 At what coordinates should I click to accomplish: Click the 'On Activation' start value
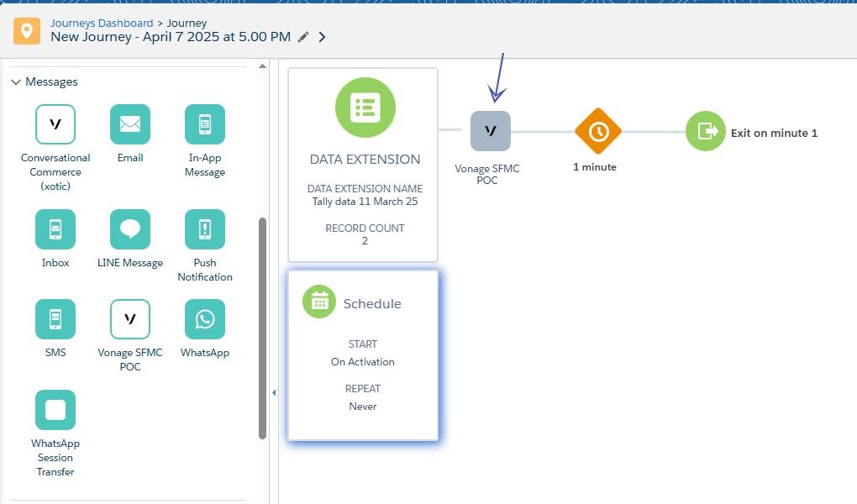pos(363,362)
